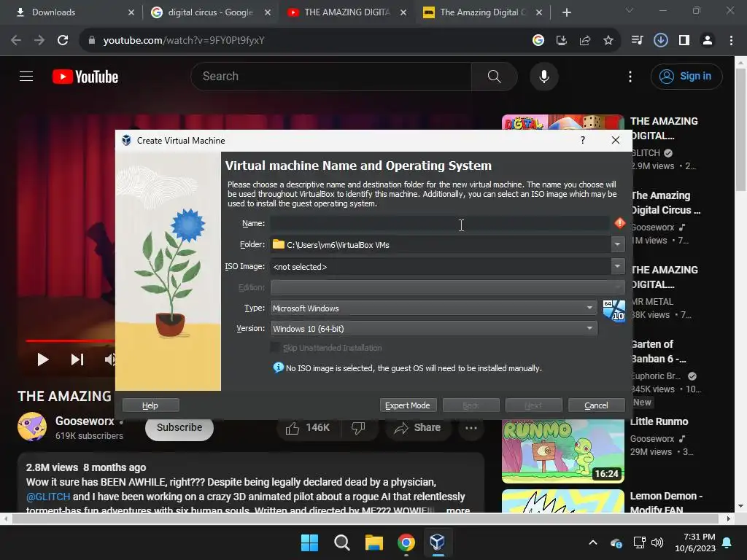The width and height of the screenshot is (747, 560).
Task: Open the YouTube hamburger guide menu
Action: 26,76
